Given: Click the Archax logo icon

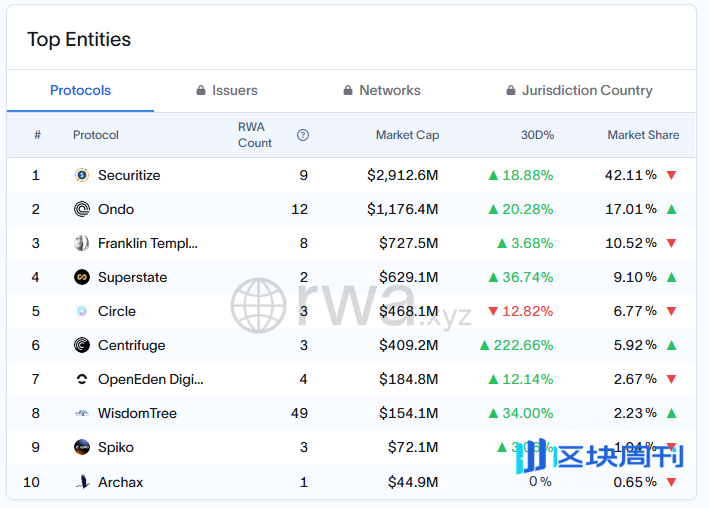Looking at the screenshot, I should (x=82, y=482).
